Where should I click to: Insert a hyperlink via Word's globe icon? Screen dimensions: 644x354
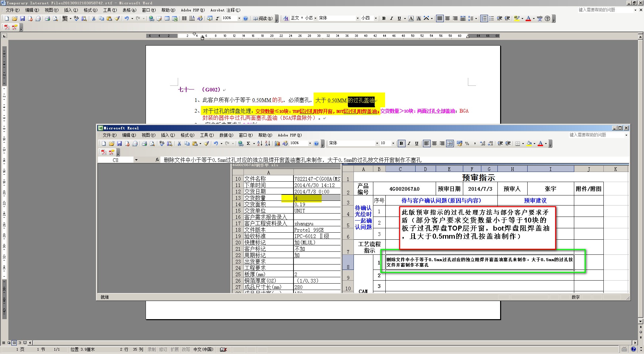click(x=152, y=18)
